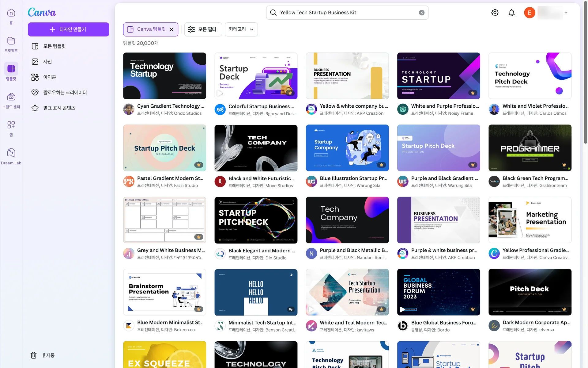Screen dimensions: 588x368
Task: Open the notification bell
Action: pos(511,13)
